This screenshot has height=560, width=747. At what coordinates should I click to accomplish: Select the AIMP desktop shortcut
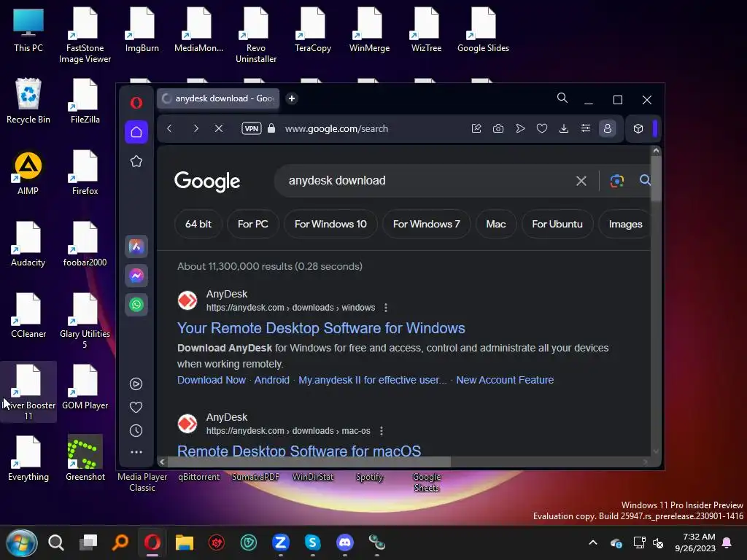[28, 174]
